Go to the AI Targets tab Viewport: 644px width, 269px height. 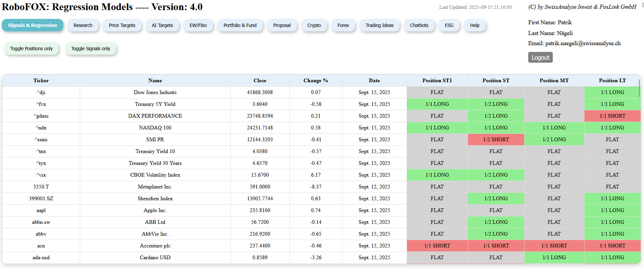(162, 25)
